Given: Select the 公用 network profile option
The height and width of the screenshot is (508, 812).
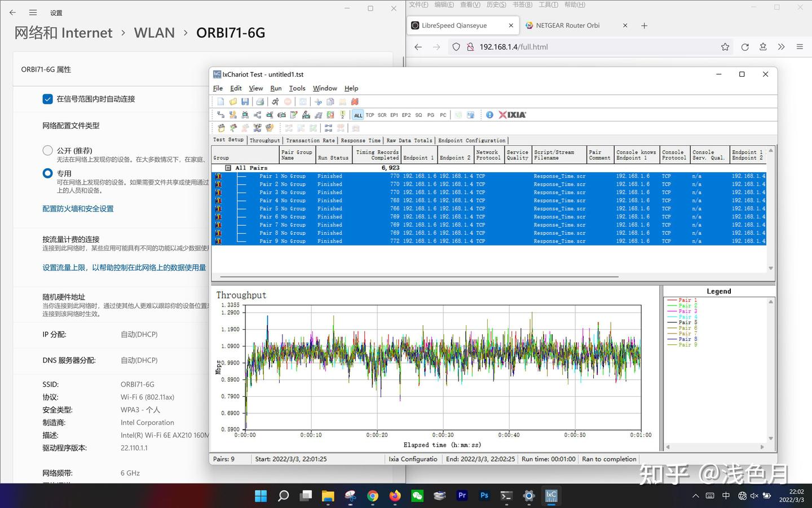Looking at the screenshot, I should pyautogui.click(x=47, y=150).
